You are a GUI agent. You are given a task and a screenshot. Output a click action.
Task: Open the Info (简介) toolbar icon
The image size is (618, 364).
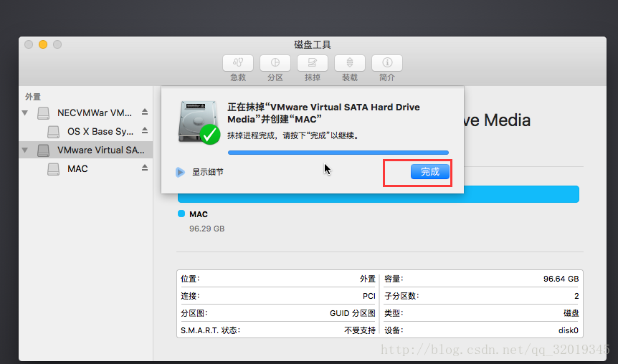click(387, 63)
